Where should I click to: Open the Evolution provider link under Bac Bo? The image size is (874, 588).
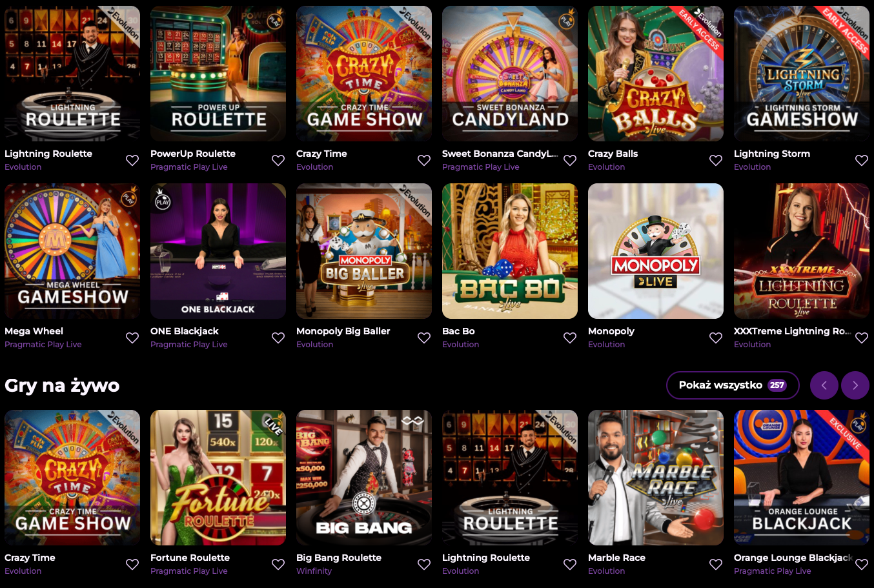(x=460, y=345)
